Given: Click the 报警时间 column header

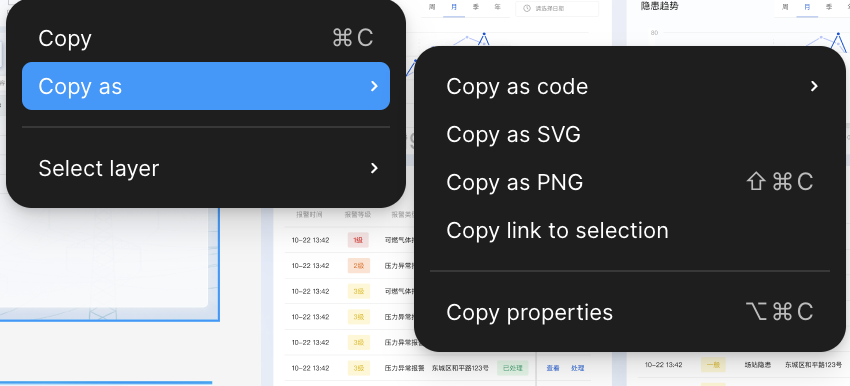Looking at the screenshot, I should (x=309, y=215).
